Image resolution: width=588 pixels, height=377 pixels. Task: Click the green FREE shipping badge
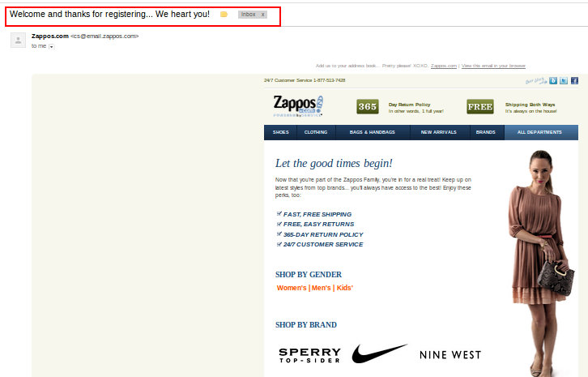480,107
